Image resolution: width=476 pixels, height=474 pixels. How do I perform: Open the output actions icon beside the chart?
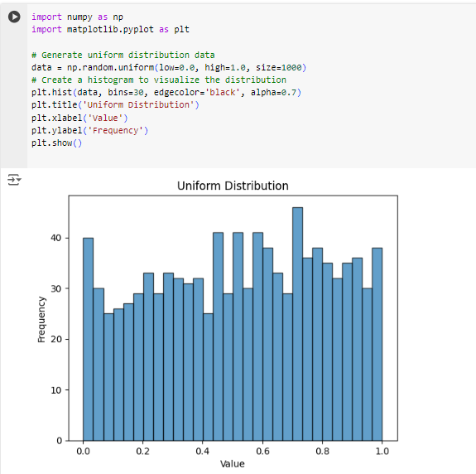click(x=14, y=180)
